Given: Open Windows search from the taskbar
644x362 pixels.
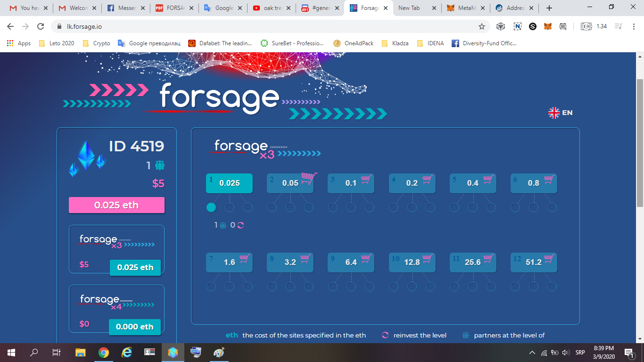Looking at the screenshot, I should point(34,352).
